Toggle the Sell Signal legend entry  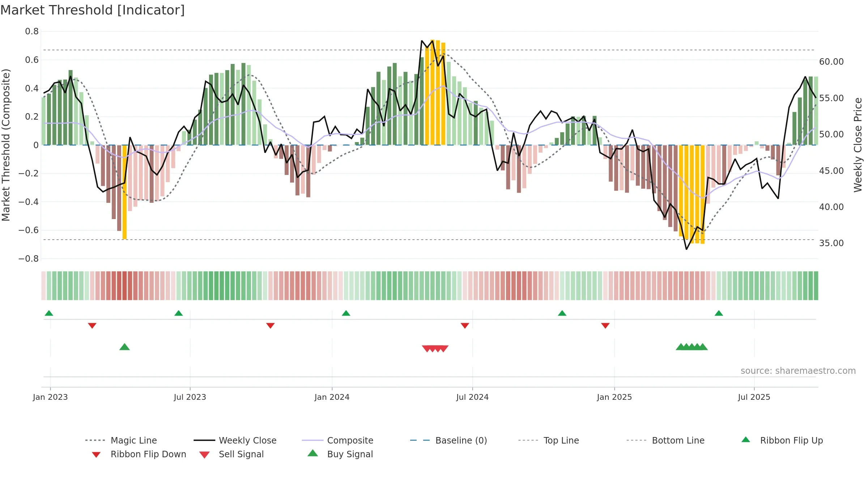231,454
